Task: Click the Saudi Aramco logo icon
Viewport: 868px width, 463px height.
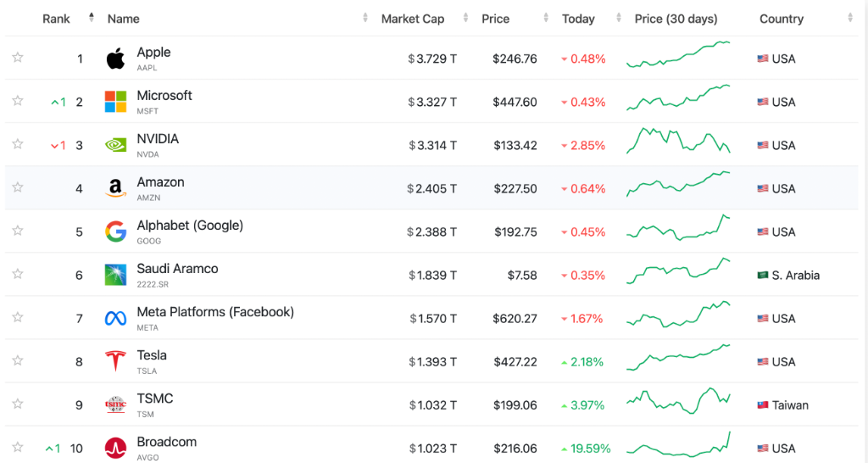Action: point(115,275)
